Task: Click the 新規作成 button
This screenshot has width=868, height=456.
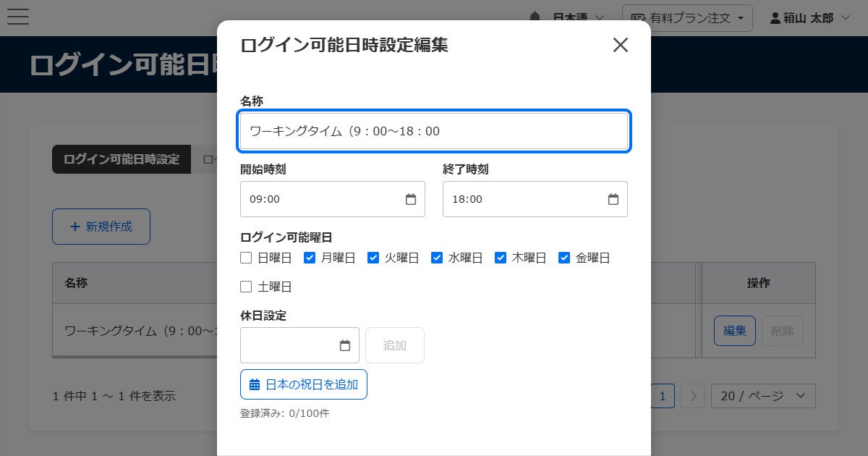Action: (101, 227)
